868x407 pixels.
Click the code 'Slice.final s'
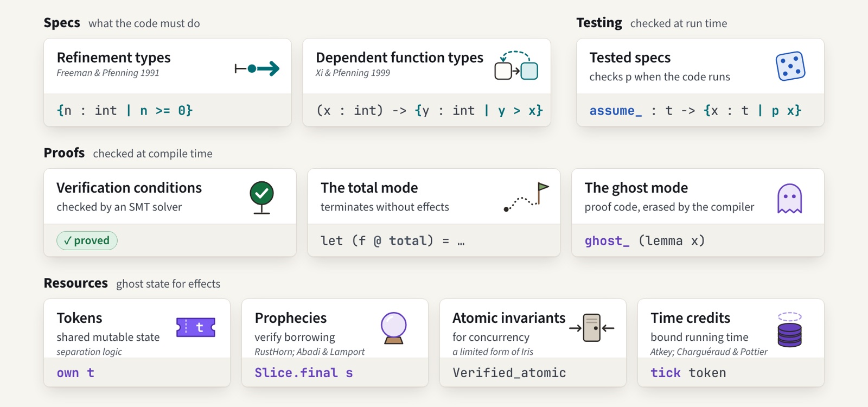tap(304, 373)
